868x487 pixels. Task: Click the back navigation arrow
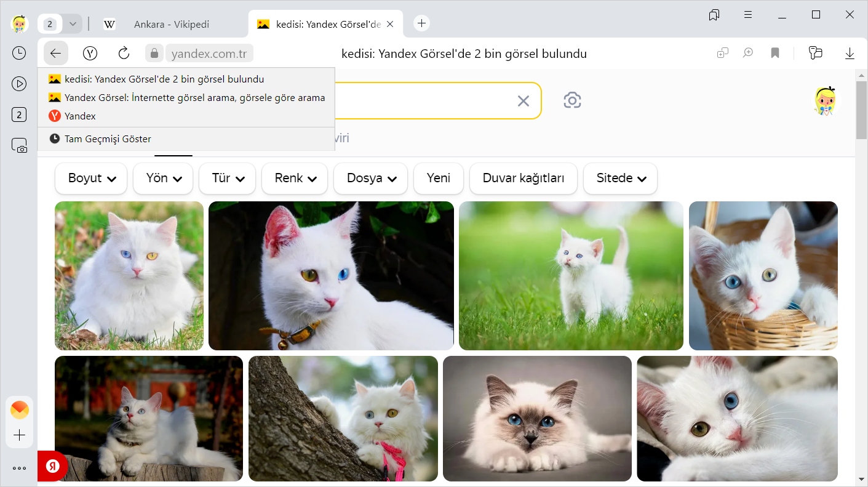tap(55, 54)
